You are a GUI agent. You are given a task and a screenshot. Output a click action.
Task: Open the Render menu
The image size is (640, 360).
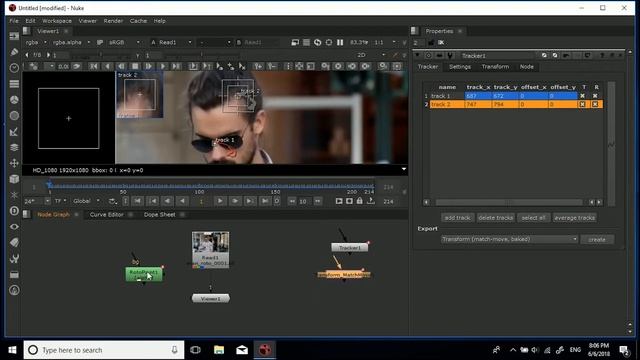[113, 21]
